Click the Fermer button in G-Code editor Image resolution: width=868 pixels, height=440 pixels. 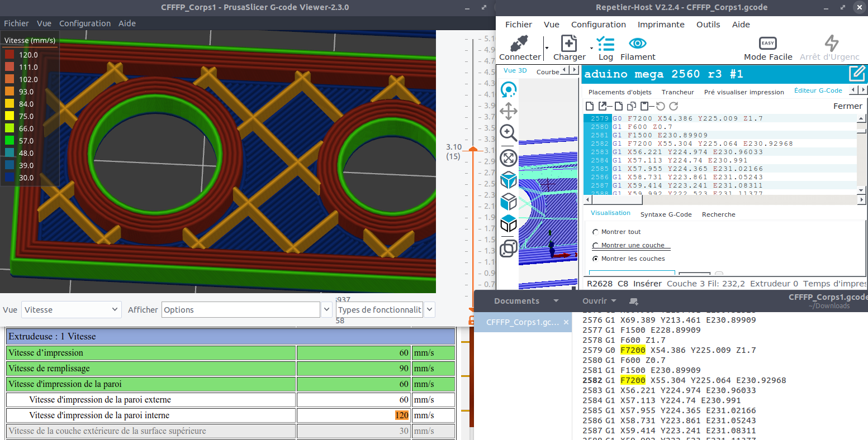pos(847,106)
